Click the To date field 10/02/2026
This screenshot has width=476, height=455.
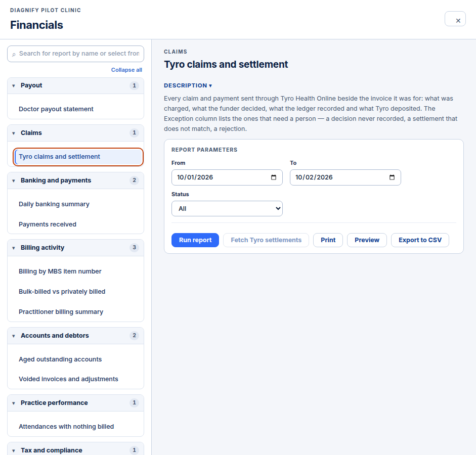coord(345,177)
